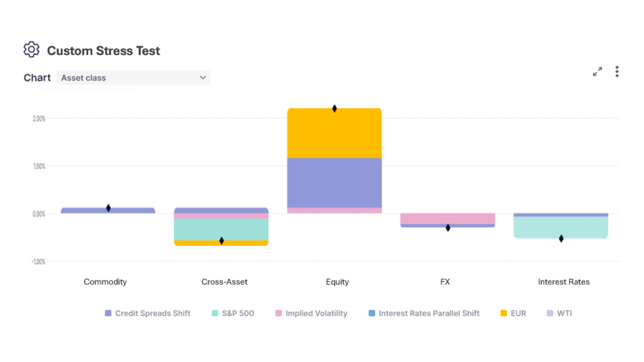Screen dimensions: 644x362
Task: Click the diamond marker on Commodity bar
Action: (108, 208)
